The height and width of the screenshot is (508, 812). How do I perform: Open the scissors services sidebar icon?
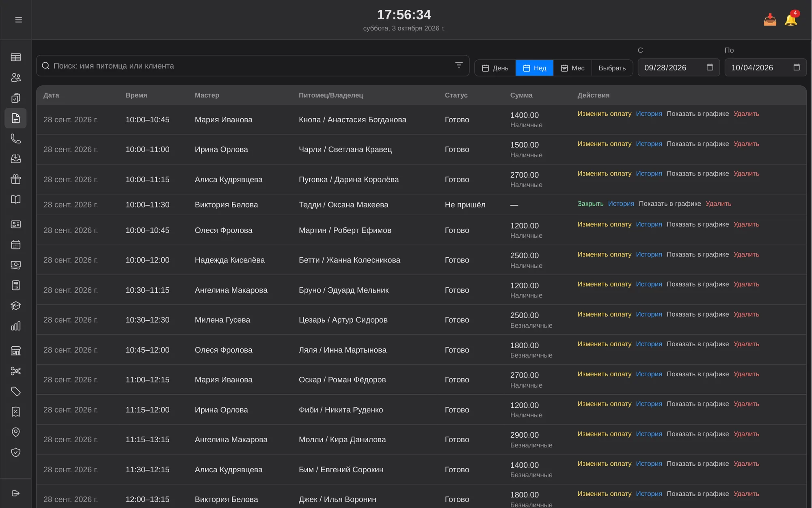[15, 371]
